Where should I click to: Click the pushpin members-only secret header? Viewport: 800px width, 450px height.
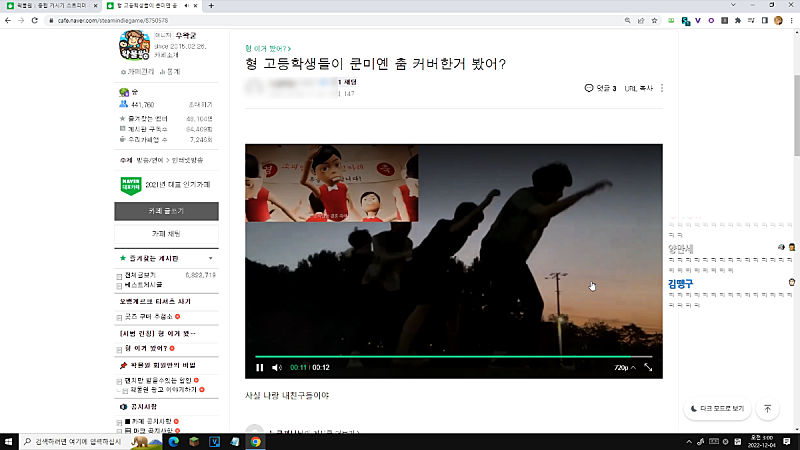pos(157,365)
